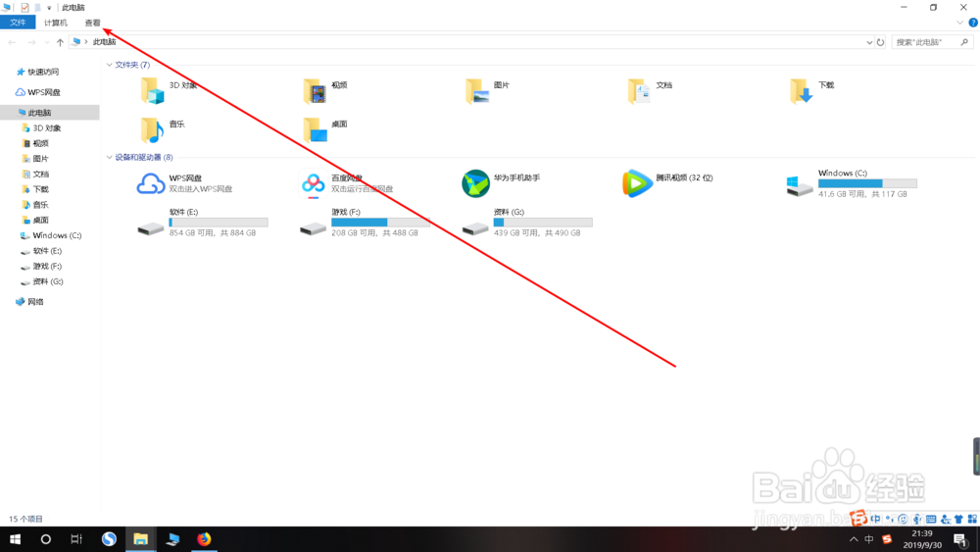Viewport: 980px width, 552px height.
Task: Select the 图片 folder icon
Action: 477,90
